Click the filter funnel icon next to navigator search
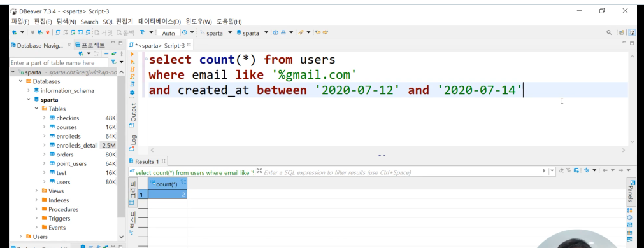The width and height of the screenshot is (644, 248). coord(114,62)
